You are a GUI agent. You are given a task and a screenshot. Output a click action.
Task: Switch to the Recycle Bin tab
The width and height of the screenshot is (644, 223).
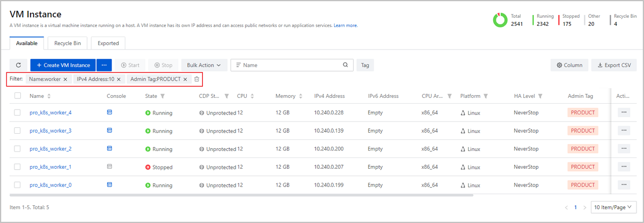coord(67,43)
